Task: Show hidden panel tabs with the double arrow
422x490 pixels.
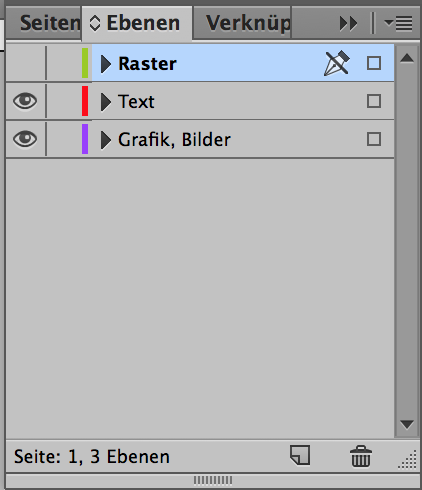Action: (x=348, y=24)
